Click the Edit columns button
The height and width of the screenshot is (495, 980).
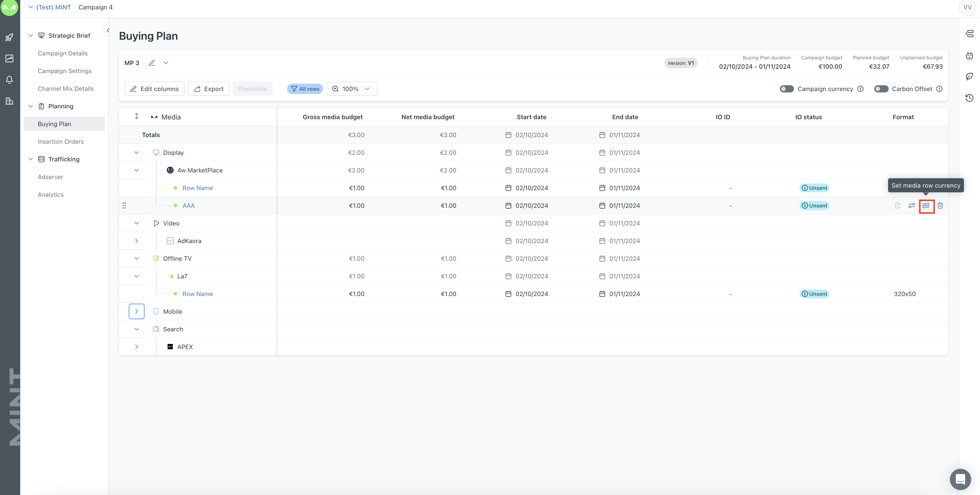click(x=154, y=89)
